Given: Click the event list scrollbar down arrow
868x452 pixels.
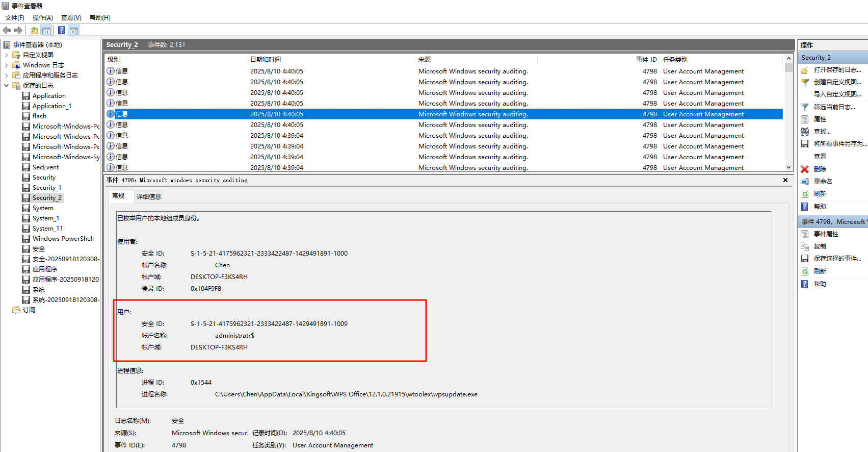Looking at the screenshot, I should tap(788, 167).
